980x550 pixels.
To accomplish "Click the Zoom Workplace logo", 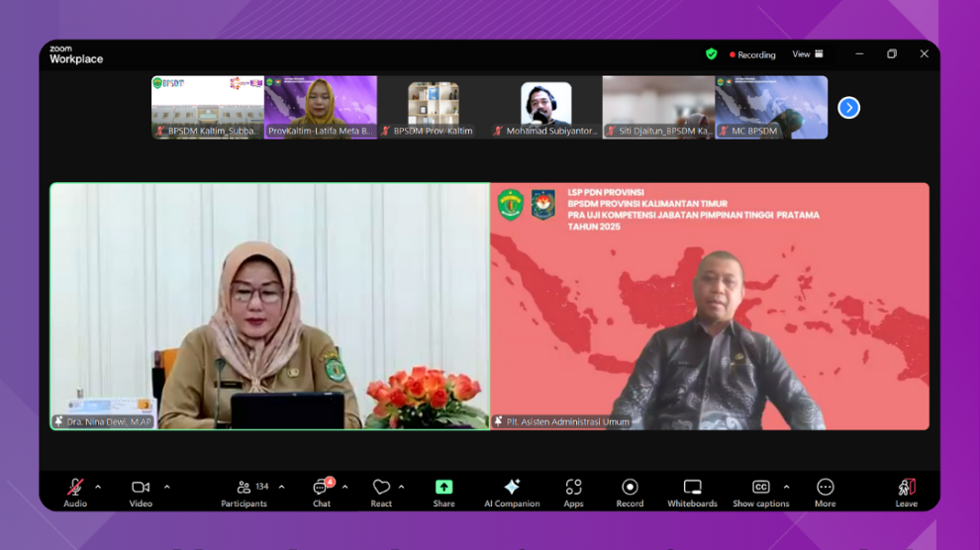I will [x=76, y=55].
